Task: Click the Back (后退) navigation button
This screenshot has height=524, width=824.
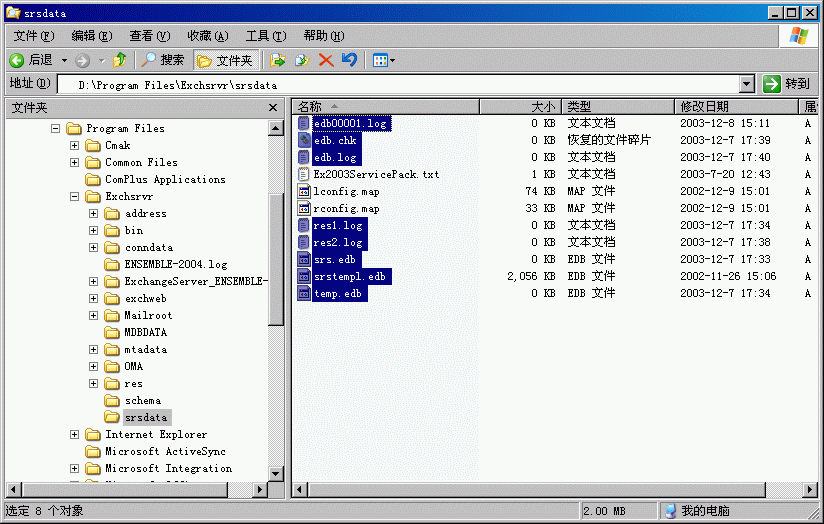Action: [31, 60]
